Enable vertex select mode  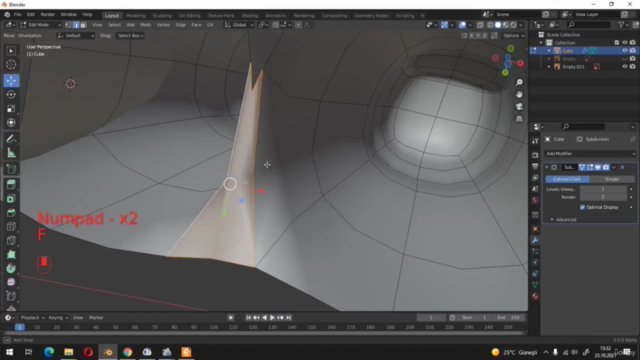(x=68, y=25)
